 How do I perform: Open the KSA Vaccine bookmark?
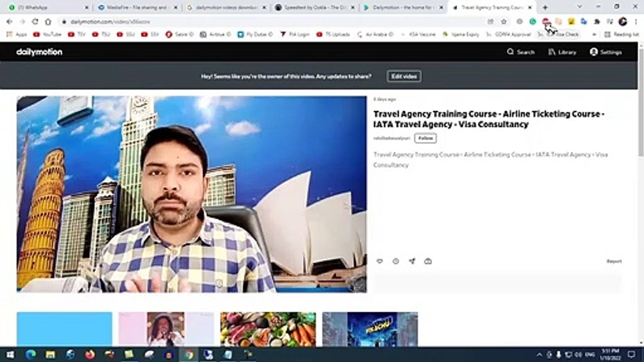418,35
